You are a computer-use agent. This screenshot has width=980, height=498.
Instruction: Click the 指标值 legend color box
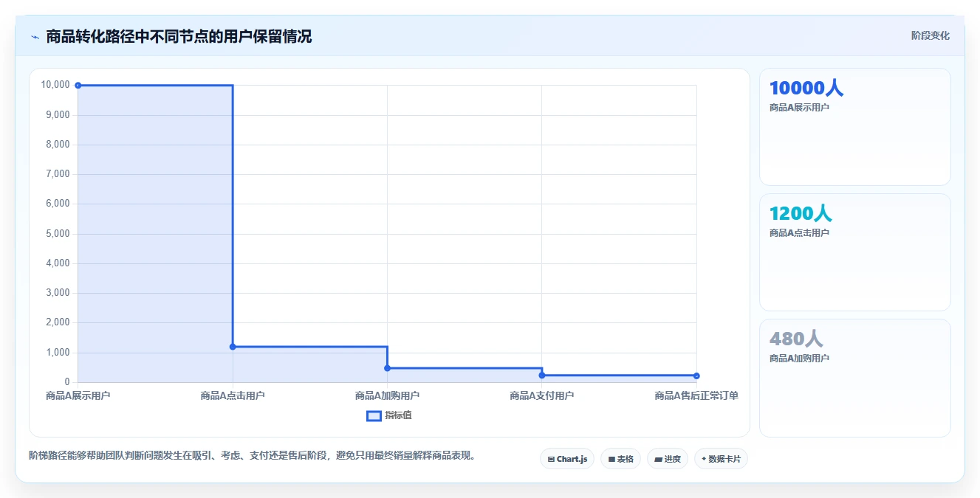[374, 415]
